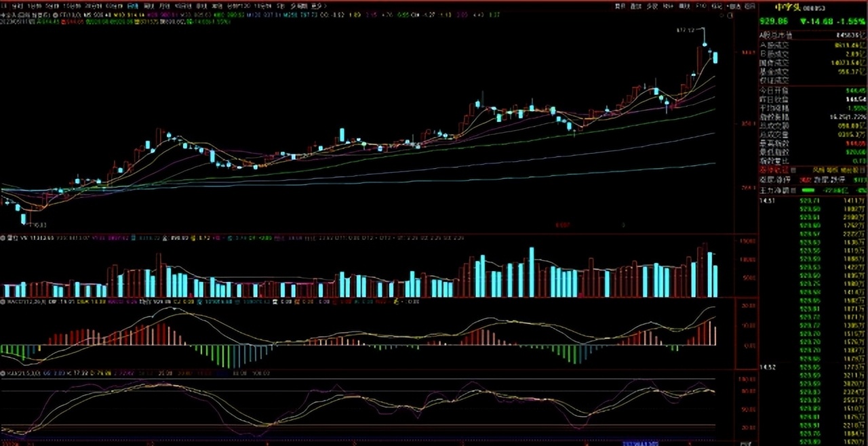Toggle 叠加 overlay comparison in top toolbar

(635, 5)
